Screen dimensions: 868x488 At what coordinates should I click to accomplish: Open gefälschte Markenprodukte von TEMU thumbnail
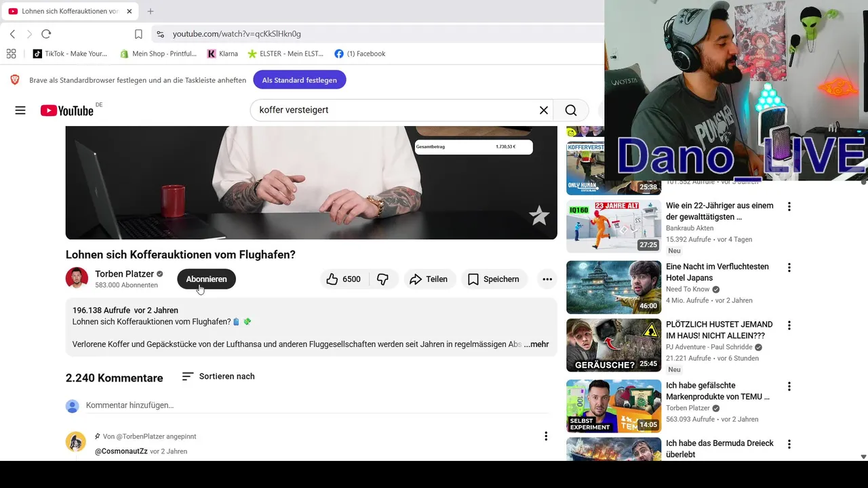614,406
